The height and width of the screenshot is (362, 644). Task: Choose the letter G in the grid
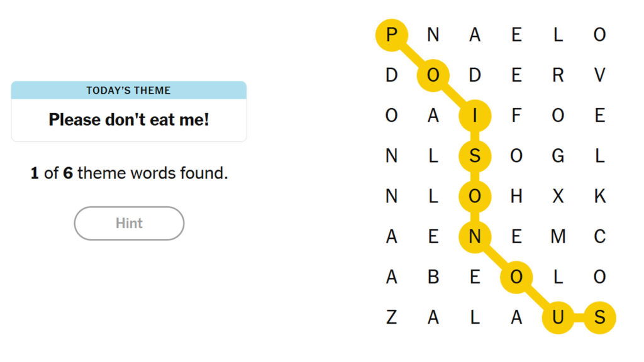(x=558, y=156)
